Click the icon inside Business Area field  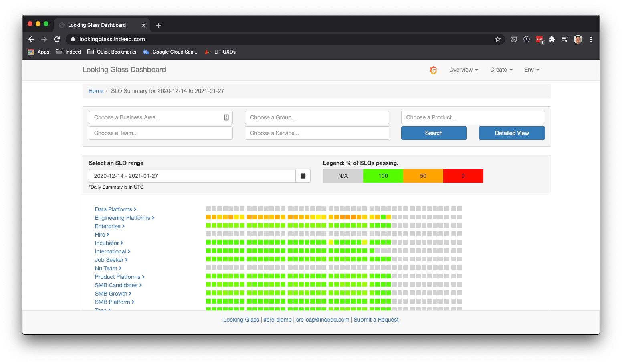click(x=226, y=117)
